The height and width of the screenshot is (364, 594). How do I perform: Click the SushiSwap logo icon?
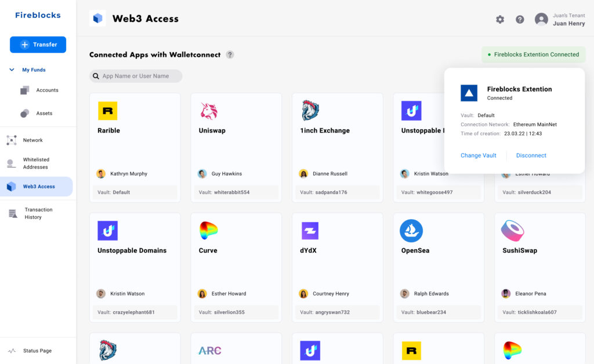click(x=513, y=231)
